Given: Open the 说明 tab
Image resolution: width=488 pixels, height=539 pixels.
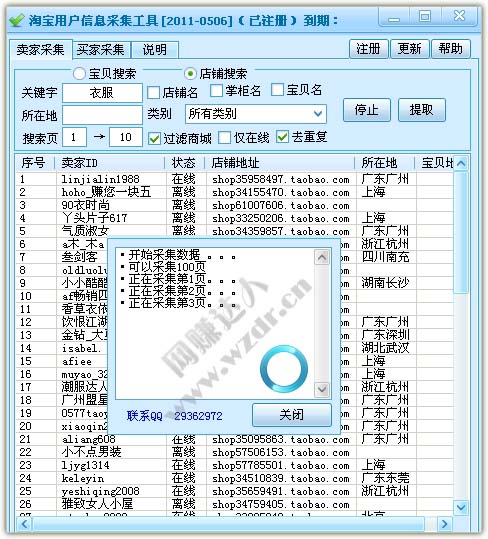Looking at the screenshot, I should point(155,50).
